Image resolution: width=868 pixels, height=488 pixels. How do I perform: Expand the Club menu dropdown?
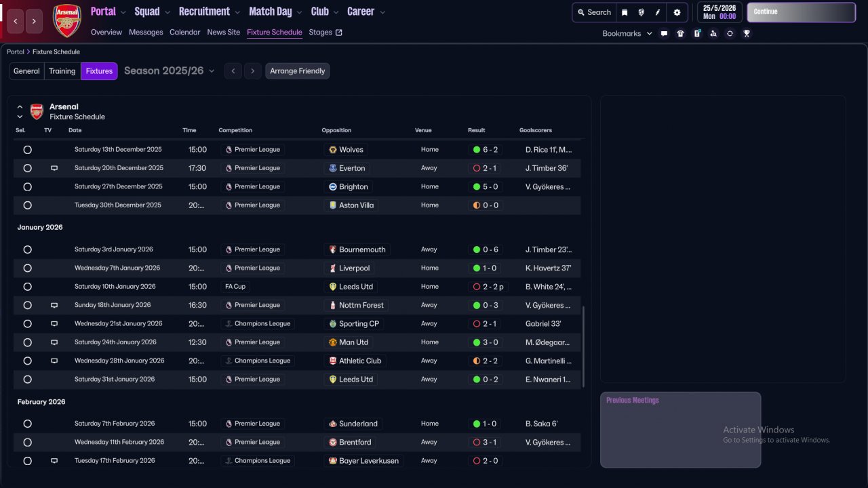click(336, 12)
